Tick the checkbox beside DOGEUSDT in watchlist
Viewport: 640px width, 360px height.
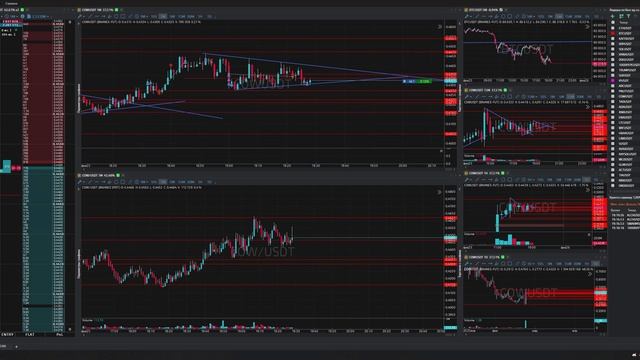point(613,60)
